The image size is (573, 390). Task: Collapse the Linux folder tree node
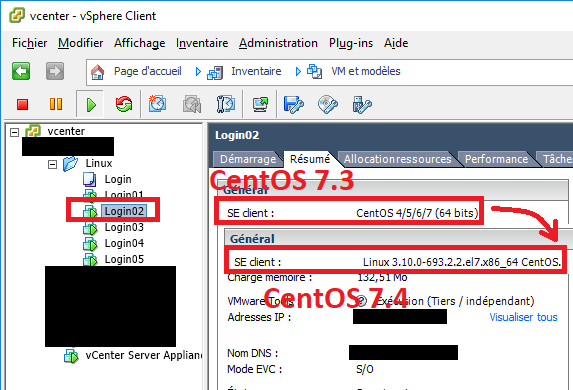pos(52,164)
